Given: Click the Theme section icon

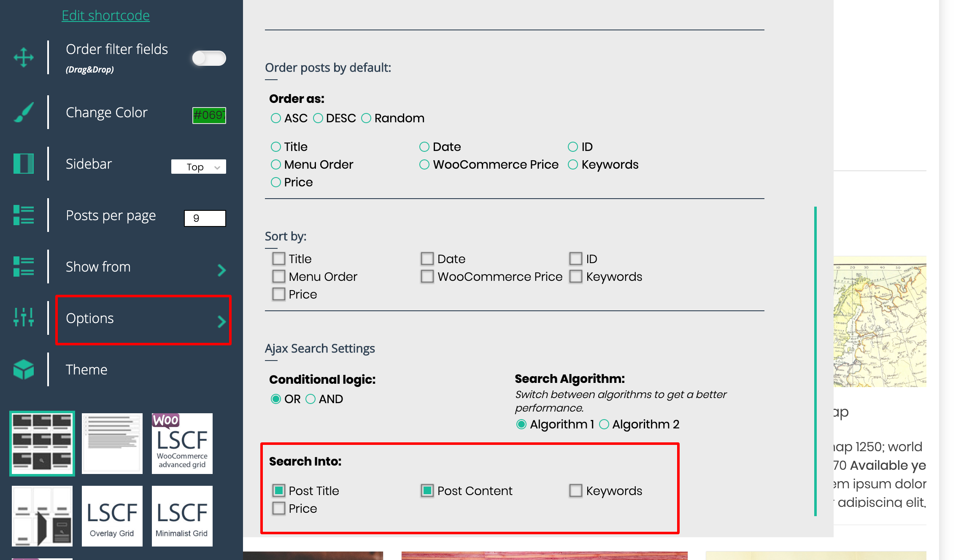Looking at the screenshot, I should tap(24, 369).
